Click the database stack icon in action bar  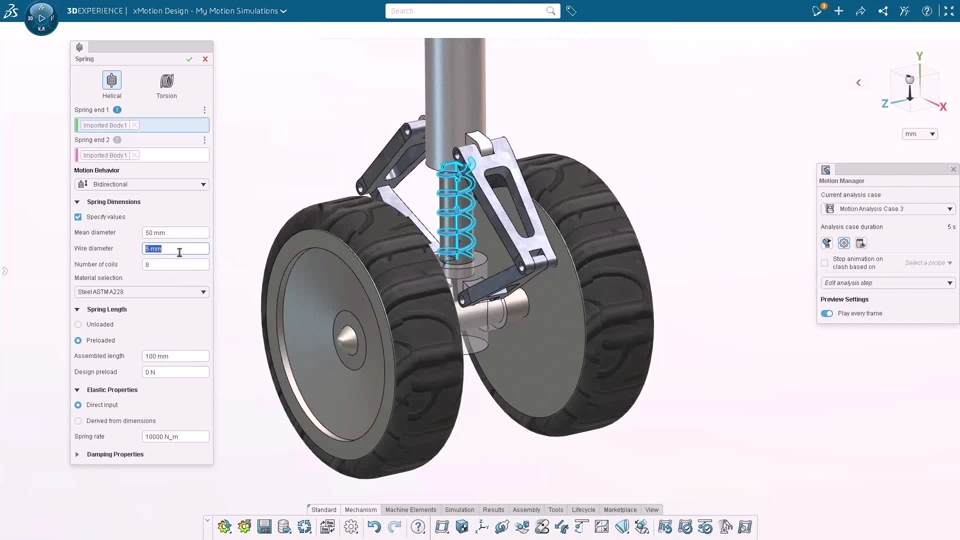[x=284, y=527]
